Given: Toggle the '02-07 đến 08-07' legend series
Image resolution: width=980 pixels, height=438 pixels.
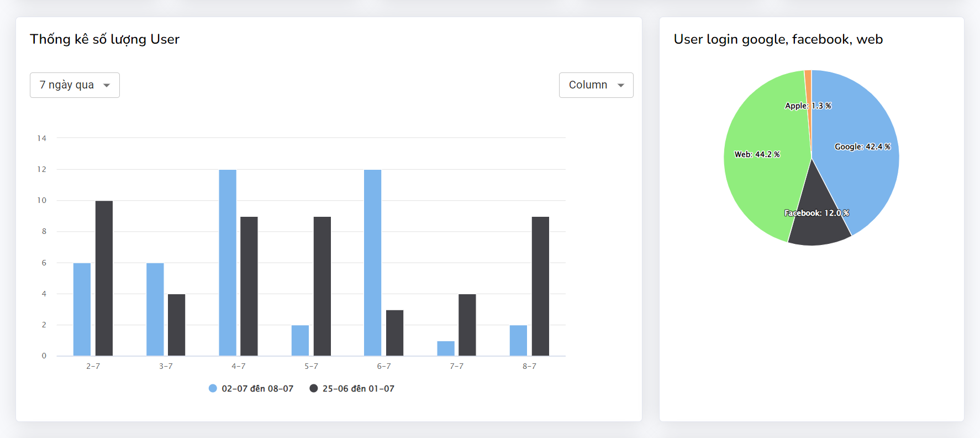Looking at the screenshot, I should (x=257, y=389).
